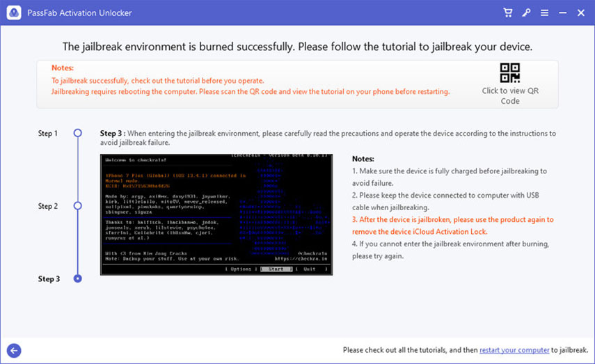
Task: Click the "restart your computer" link
Action: [x=514, y=349]
